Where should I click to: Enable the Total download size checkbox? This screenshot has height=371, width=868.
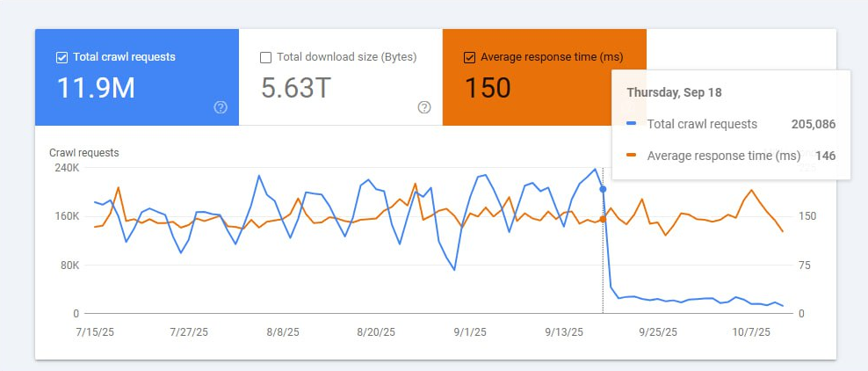[x=265, y=57]
